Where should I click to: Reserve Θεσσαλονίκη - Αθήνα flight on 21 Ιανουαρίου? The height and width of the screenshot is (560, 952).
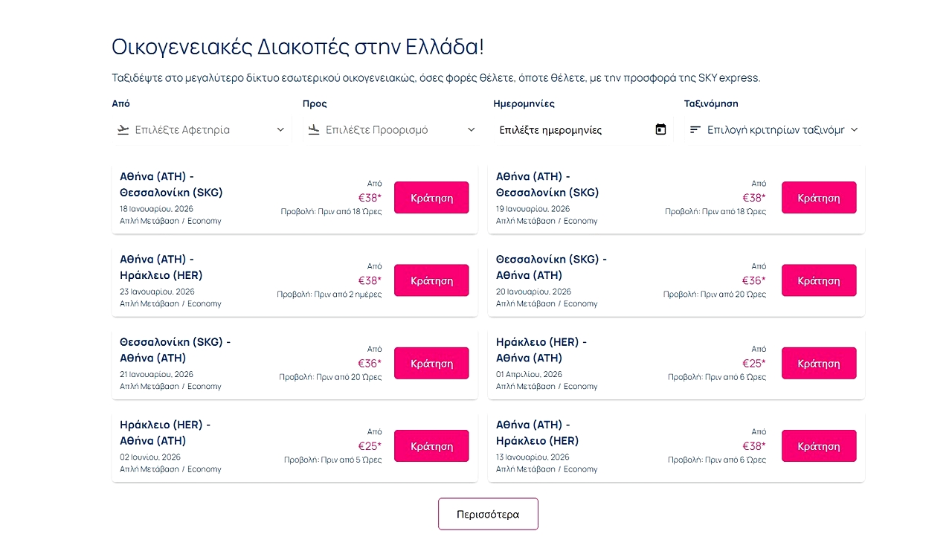point(431,364)
